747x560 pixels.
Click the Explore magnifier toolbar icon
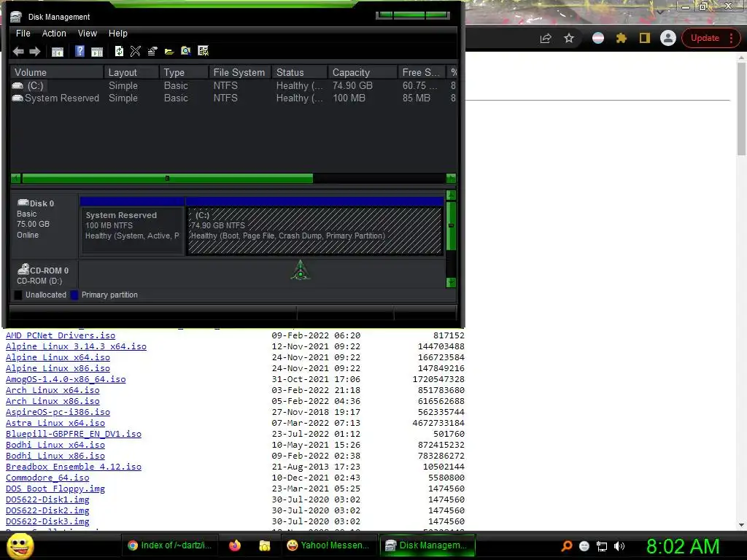[186, 51]
